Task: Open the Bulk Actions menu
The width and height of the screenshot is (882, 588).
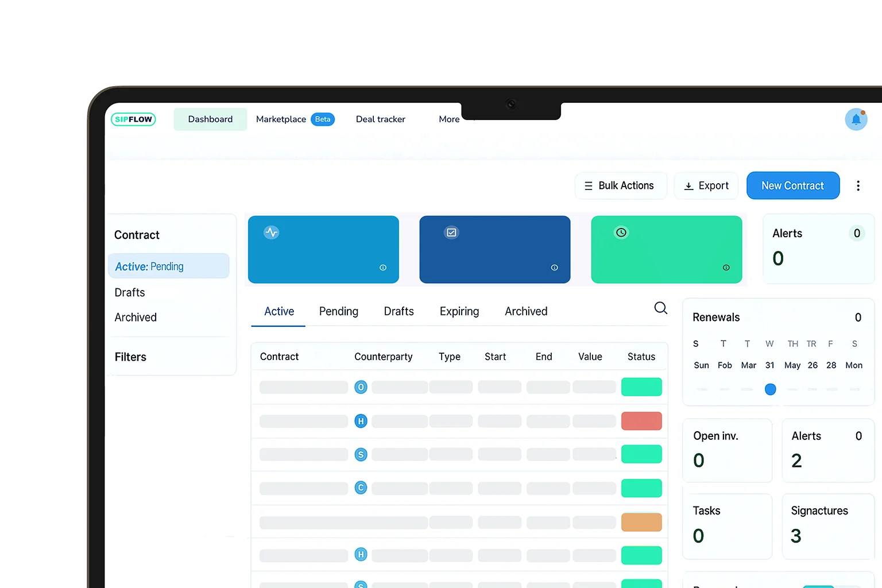Action: coord(621,185)
